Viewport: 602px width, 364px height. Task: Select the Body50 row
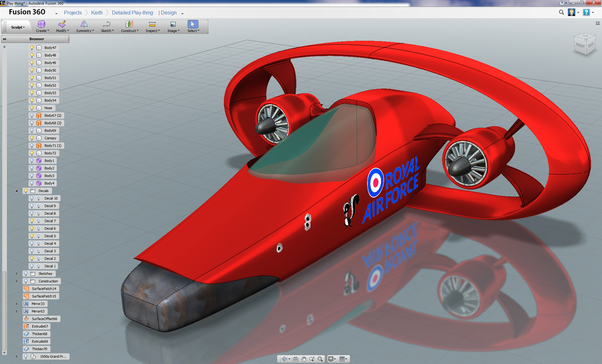pos(44,70)
